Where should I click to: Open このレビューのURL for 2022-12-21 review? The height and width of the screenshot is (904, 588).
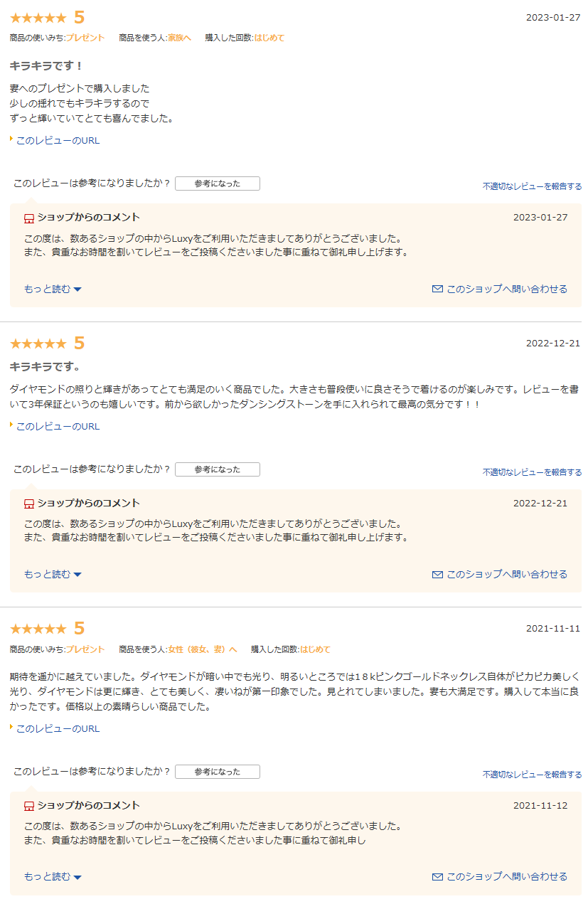click(x=58, y=426)
